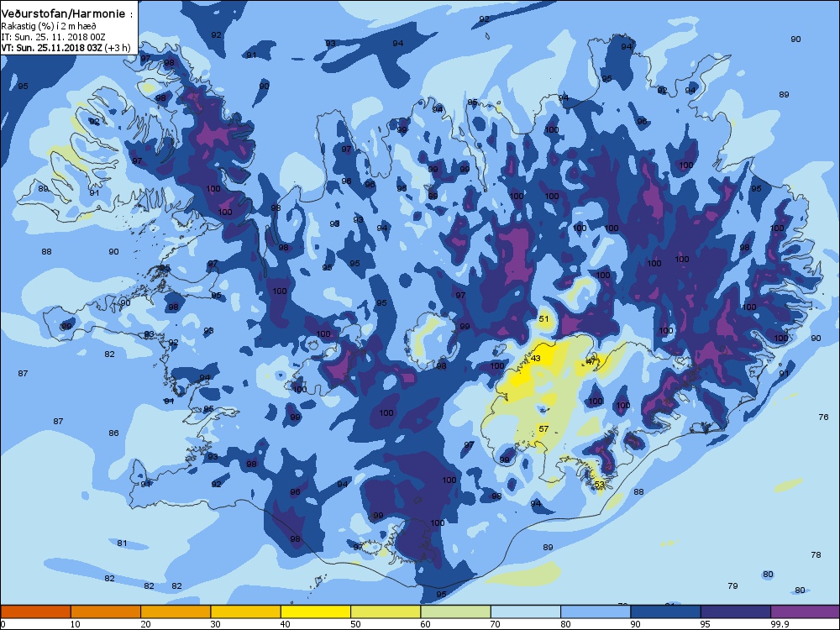Click the 'Veðurstofan/Harmonie :' title text

(67, 14)
